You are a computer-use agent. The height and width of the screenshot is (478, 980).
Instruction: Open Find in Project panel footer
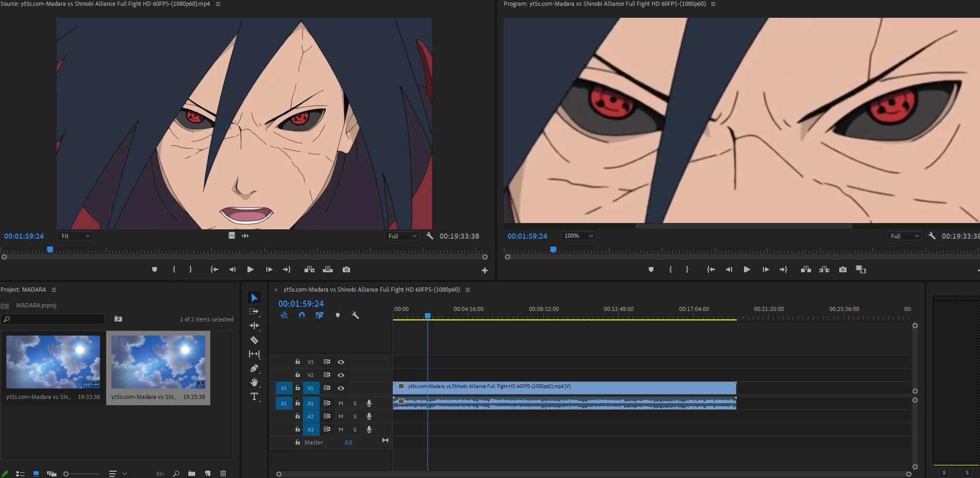tap(176, 473)
